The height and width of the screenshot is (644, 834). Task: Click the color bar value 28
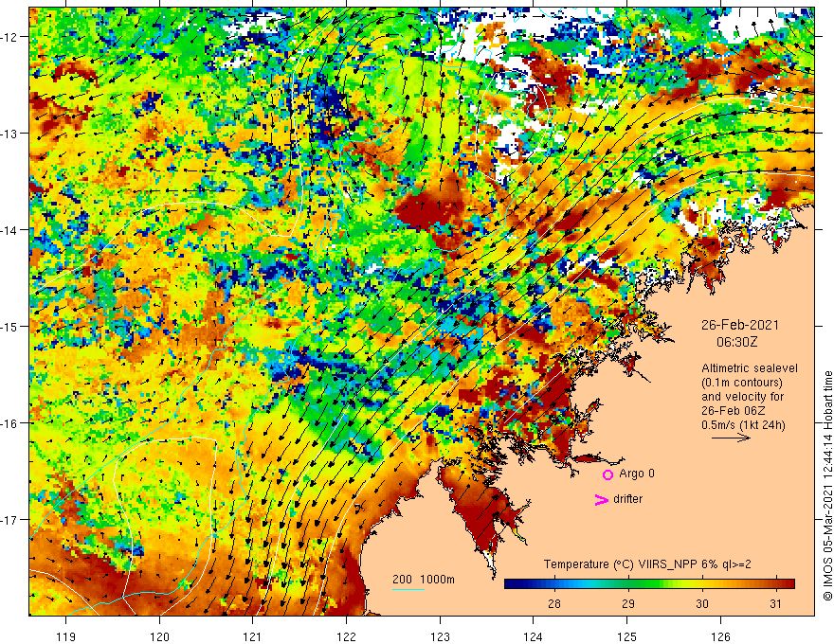click(554, 603)
